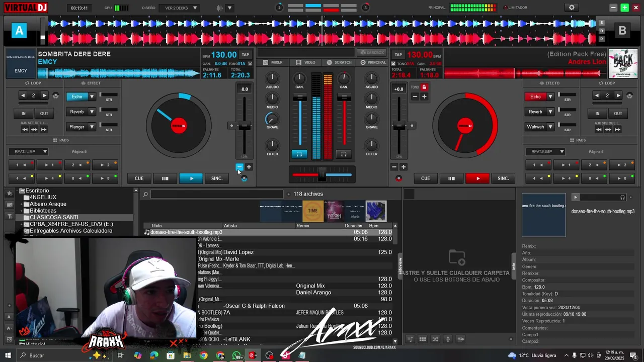The width and height of the screenshot is (644, 362).
Task: Click deck A pitch minus button
Action: pos(239,167)
